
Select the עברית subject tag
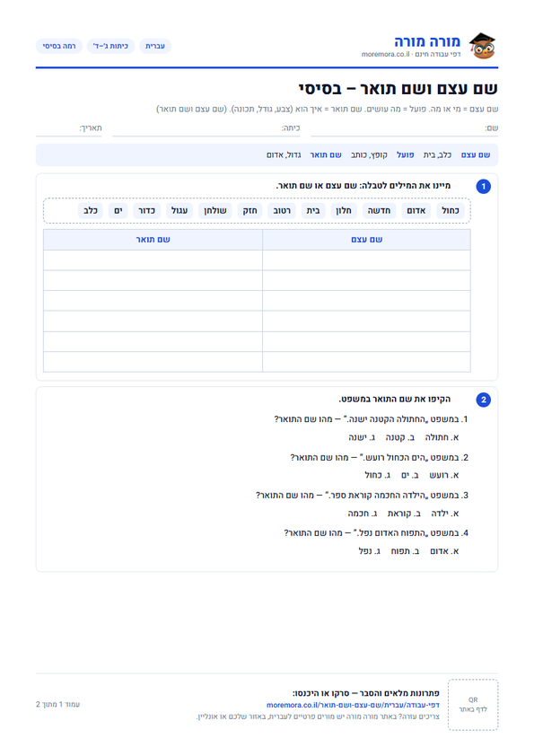pyautogui.click(x=155, y=46)
